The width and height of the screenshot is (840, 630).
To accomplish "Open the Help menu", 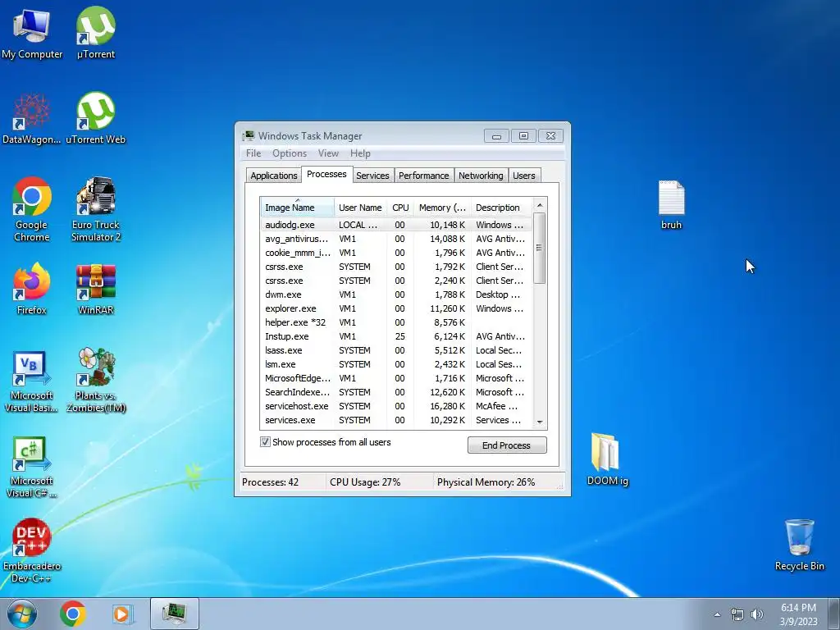I will [x=360, y=153].
